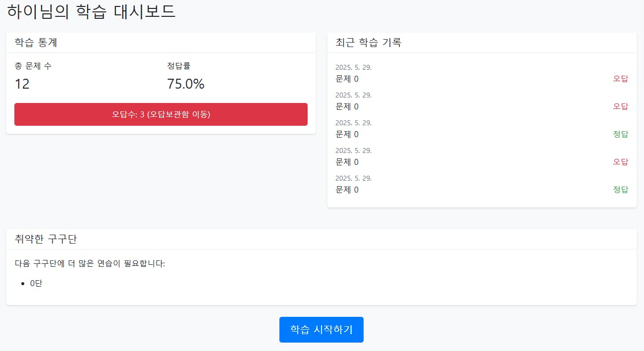This screenshot has height=351, width=644.
Task: Click the 연습이 필요합니다 description text
Action: click(x=90, y=263)
